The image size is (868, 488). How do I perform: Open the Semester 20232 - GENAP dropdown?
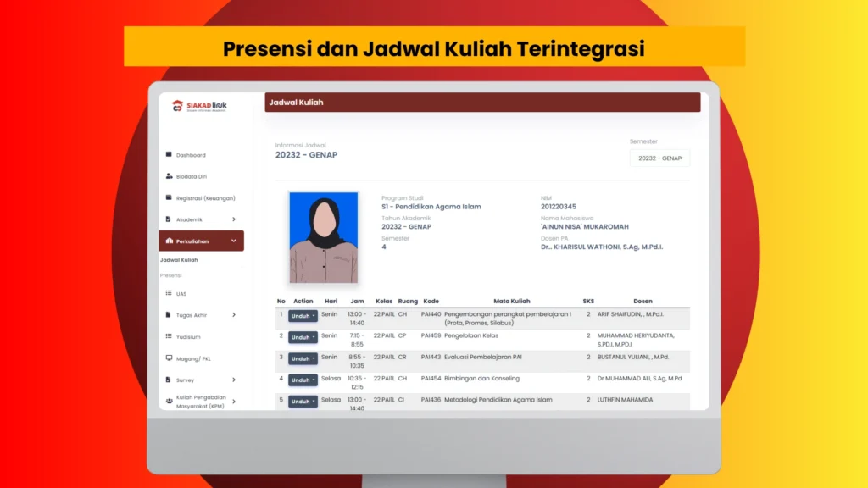tap(659, 158)
